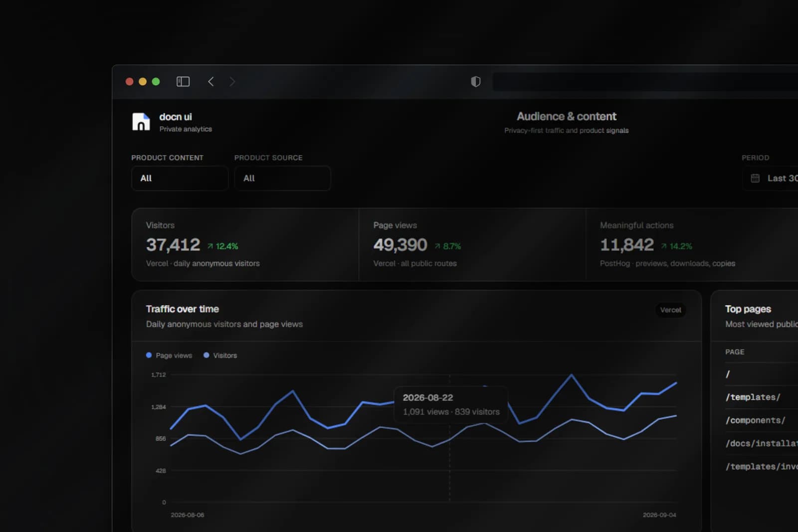The height and width of the screenshot is (532, 798).
Task: Click the upward arrow beside 14.2%
Action: [664, 246]
